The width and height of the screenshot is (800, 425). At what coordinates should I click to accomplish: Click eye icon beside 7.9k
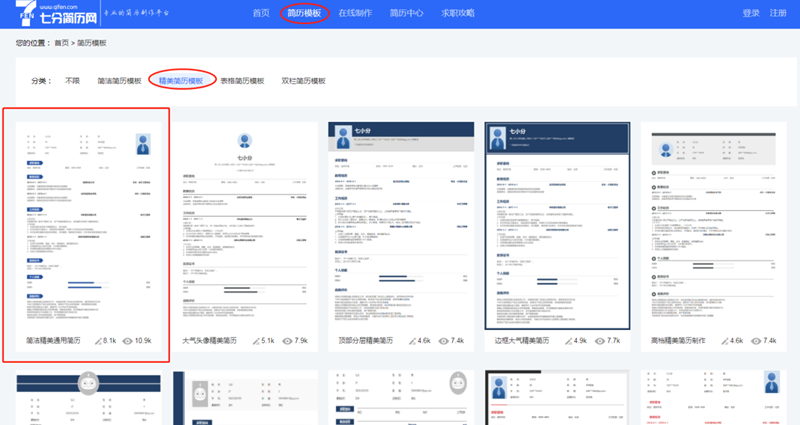287,341
